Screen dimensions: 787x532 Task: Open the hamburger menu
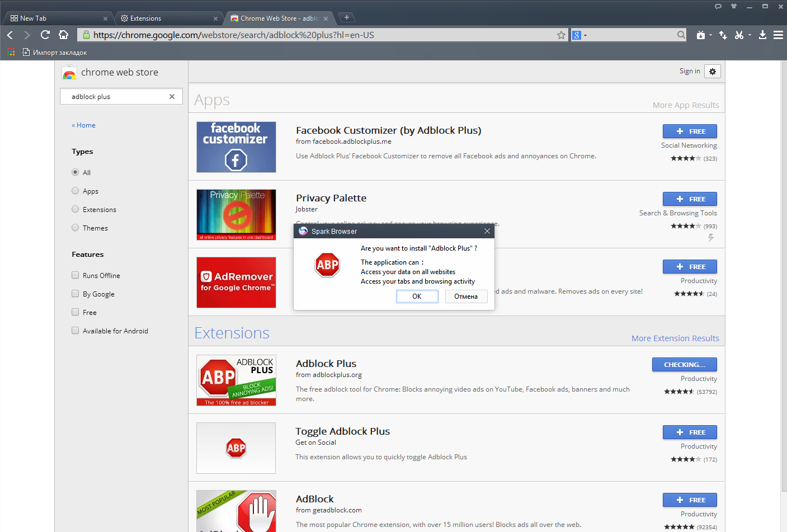pos(778,35)
